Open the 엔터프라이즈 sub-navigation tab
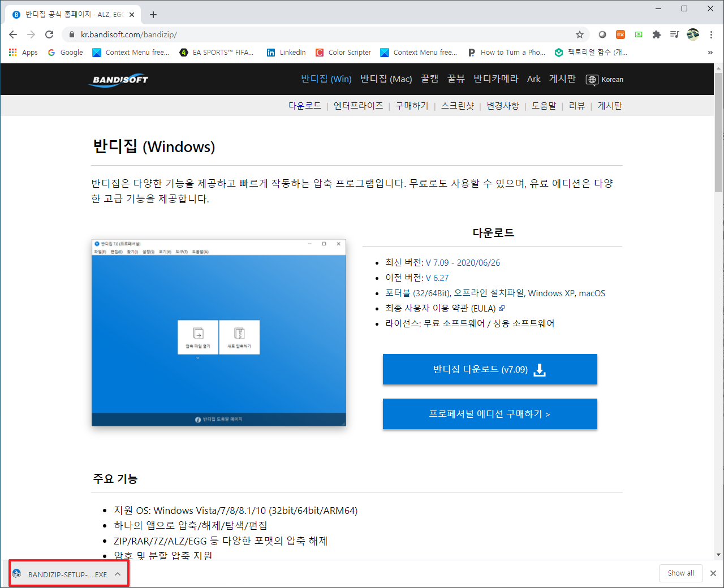Screen dimensions: 724x588 coord(358,106)
